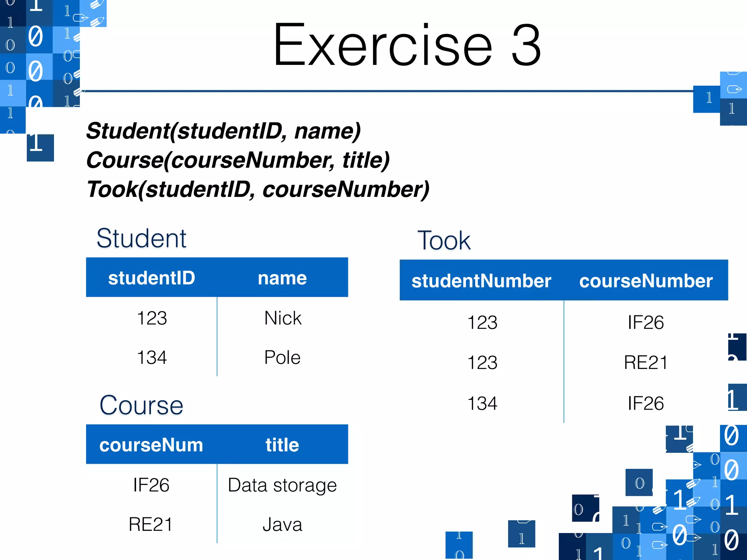Select the Data storage cell
The height and width of the screenshot is (560, 747).
coord(282,485)
